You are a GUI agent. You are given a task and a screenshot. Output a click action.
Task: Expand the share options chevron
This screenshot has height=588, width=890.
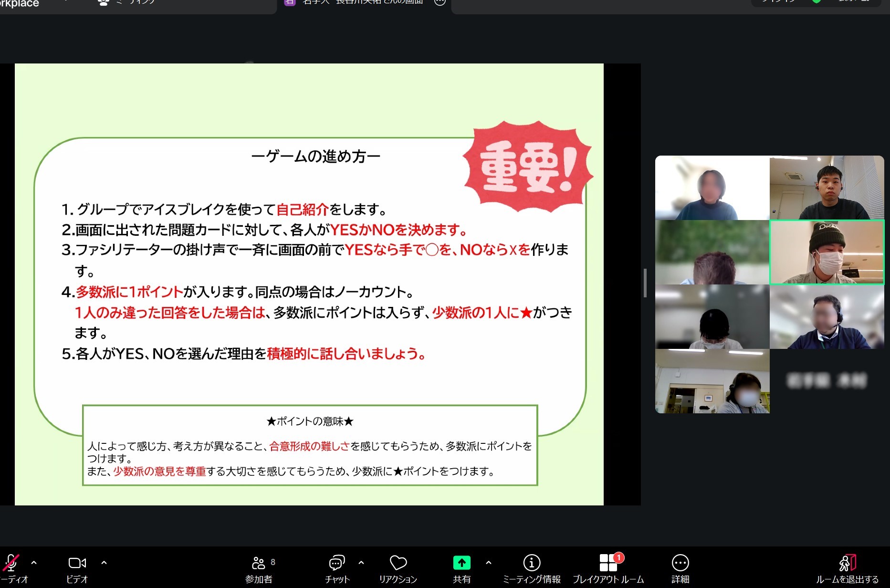pyautogui.click(x=489, y=563)
